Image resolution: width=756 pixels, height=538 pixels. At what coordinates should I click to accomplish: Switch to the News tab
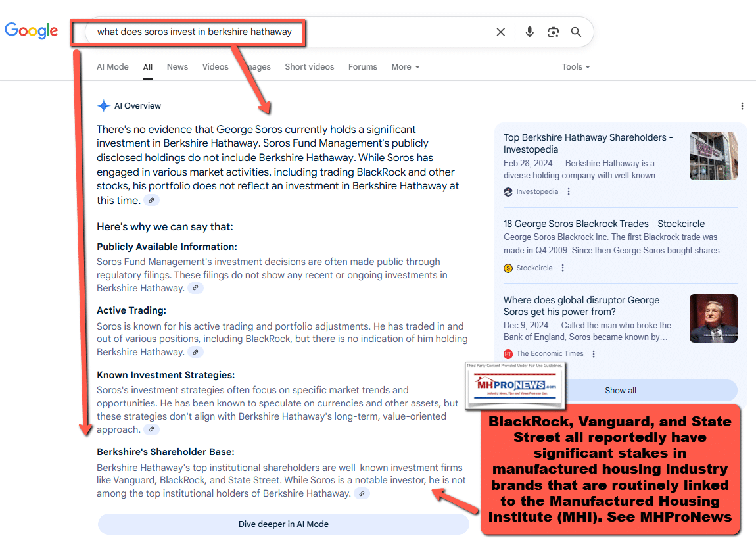177,67
